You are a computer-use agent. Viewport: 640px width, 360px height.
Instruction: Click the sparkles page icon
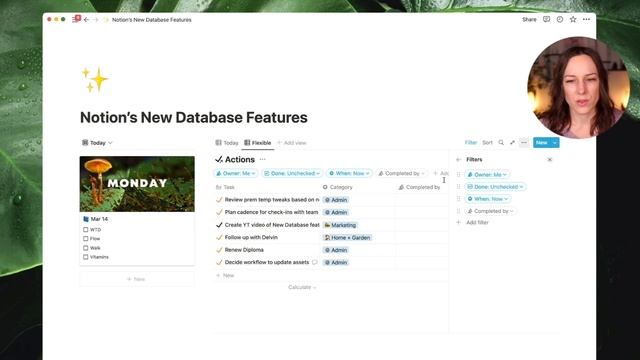coord(95,80)
